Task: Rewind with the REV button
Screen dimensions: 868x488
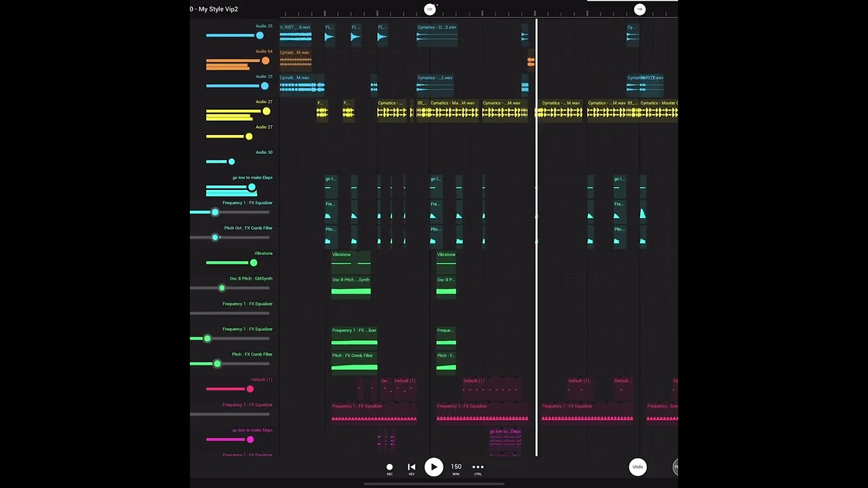Action: [x=411, y=468]
